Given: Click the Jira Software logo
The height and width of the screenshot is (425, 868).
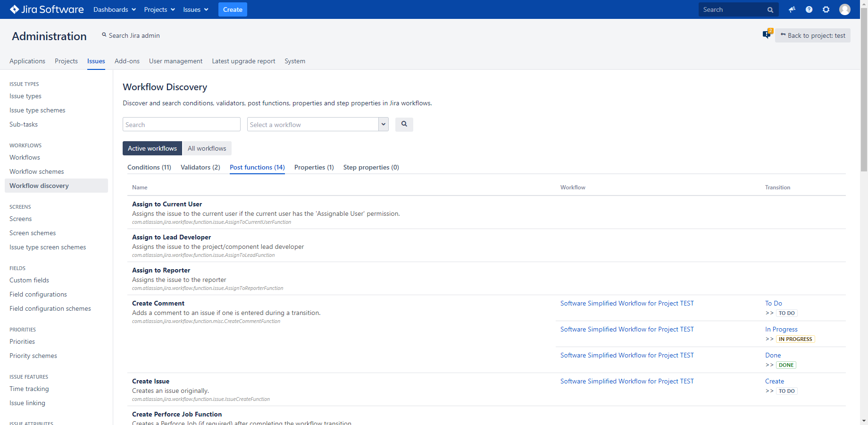Looking at the screenshot, I should click(x=47, y=9).
